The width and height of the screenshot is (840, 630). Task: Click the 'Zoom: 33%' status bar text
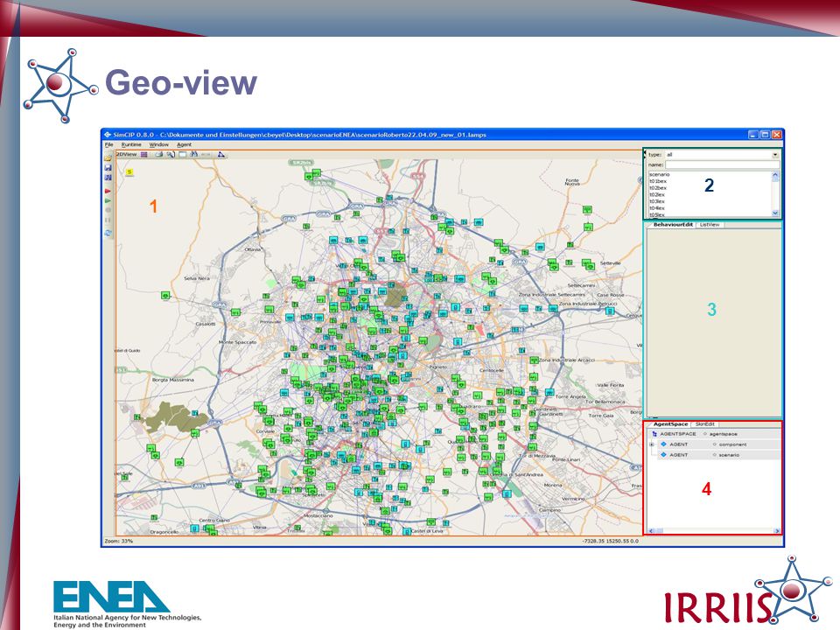click(118, 541)
